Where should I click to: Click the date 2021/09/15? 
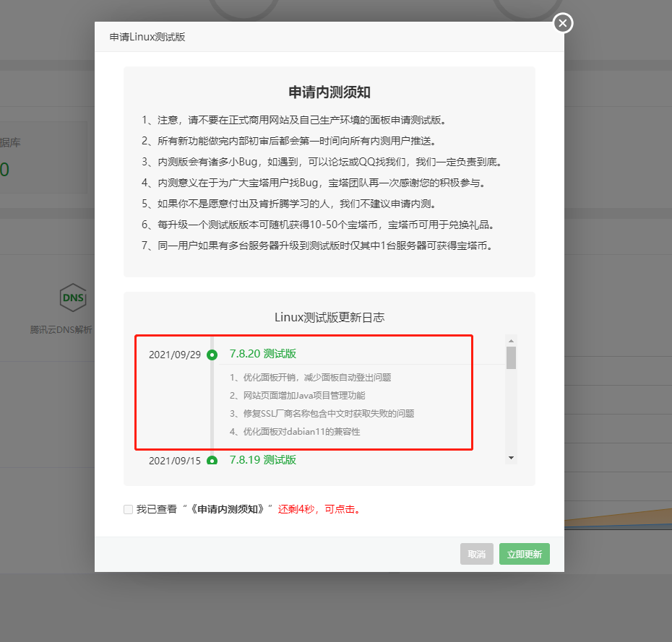[174, 461]
